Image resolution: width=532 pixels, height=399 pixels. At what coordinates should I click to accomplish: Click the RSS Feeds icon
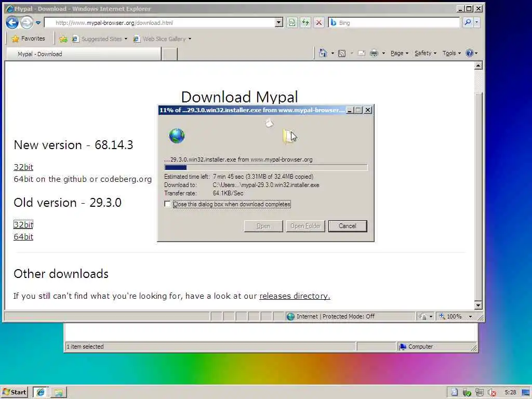342,54
